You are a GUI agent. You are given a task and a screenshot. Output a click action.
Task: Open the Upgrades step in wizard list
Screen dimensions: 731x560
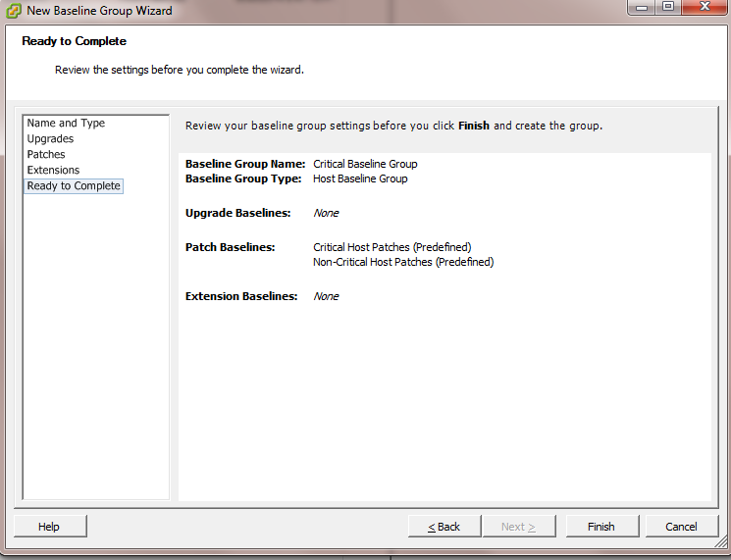click(50, 139)
